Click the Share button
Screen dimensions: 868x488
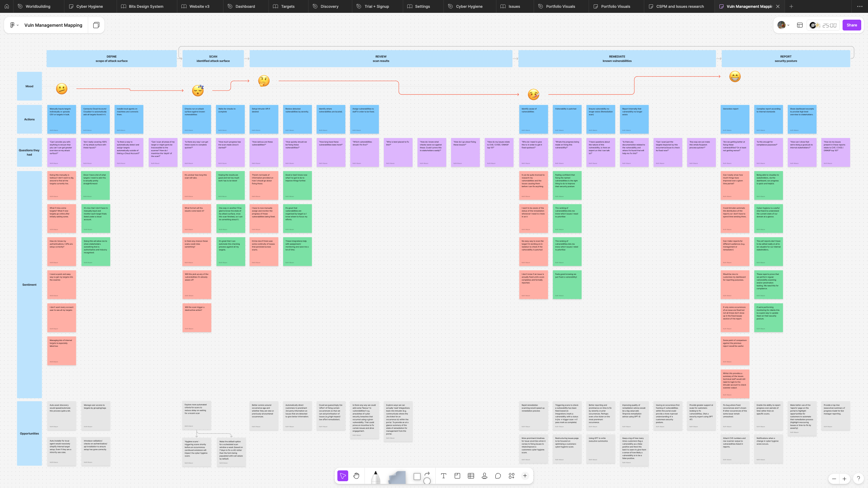(852, 25)
